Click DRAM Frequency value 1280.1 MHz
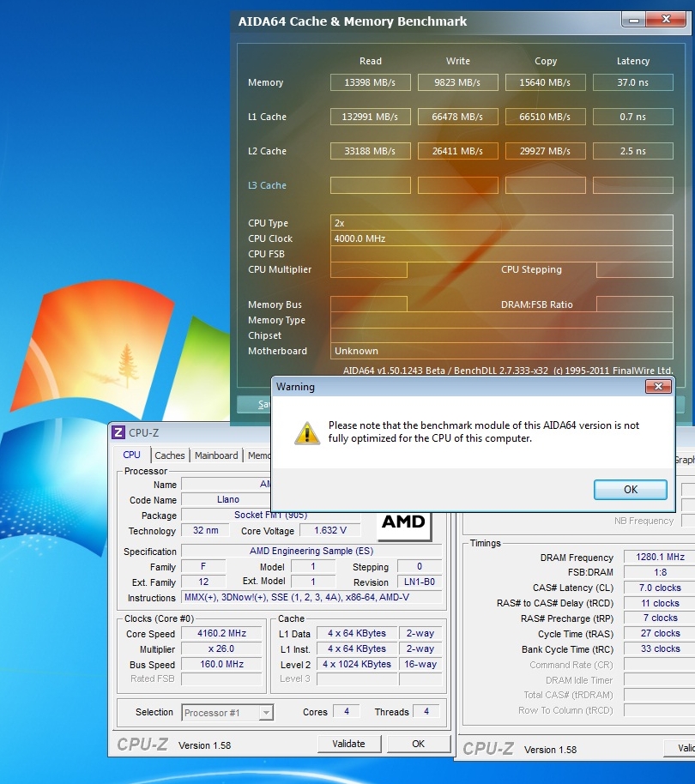The width and height of the screenshot is (695, 784). click(x=660, y=557)
